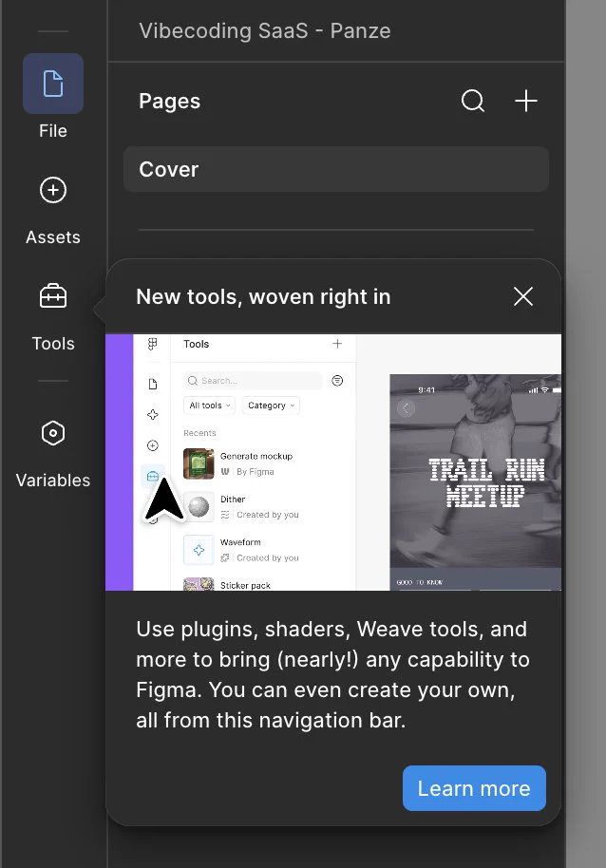Click the file title Vibecoding SaaS - Panze
Viewport: 606px width, 868px height.
pyautogui.click(x=265, y=31)
